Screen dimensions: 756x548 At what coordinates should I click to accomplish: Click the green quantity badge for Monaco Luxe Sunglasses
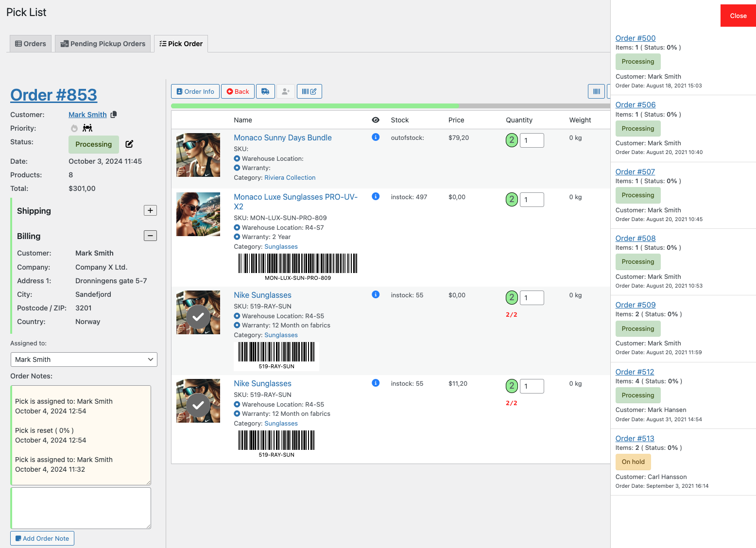click(511, 199)
